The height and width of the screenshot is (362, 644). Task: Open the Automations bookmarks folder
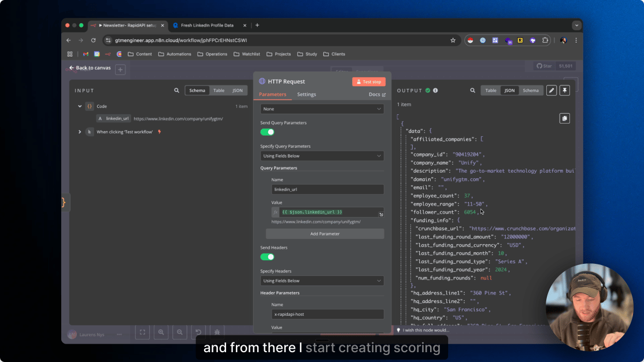click(x=175, y=54)
